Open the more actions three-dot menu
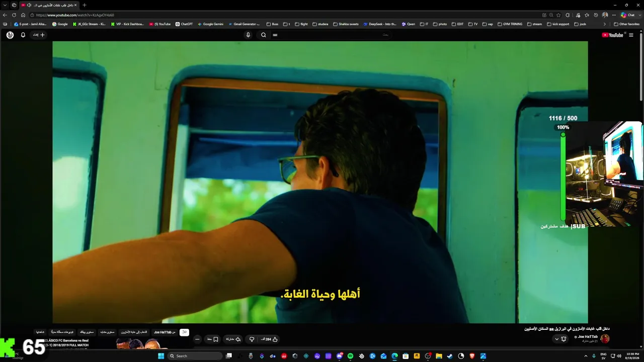Screen dimensions: 644x362 pyautogui.click(x=197, y=339)
